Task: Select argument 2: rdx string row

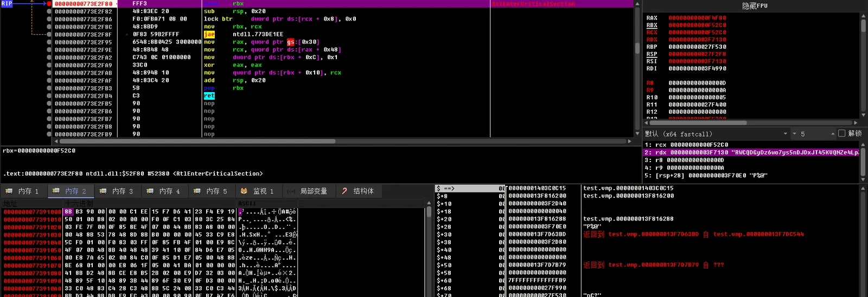Action: coord(751,152)
